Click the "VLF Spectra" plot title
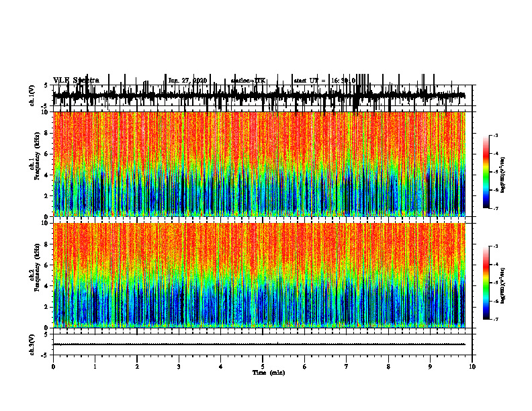532x411 pixels. (76, 81)
